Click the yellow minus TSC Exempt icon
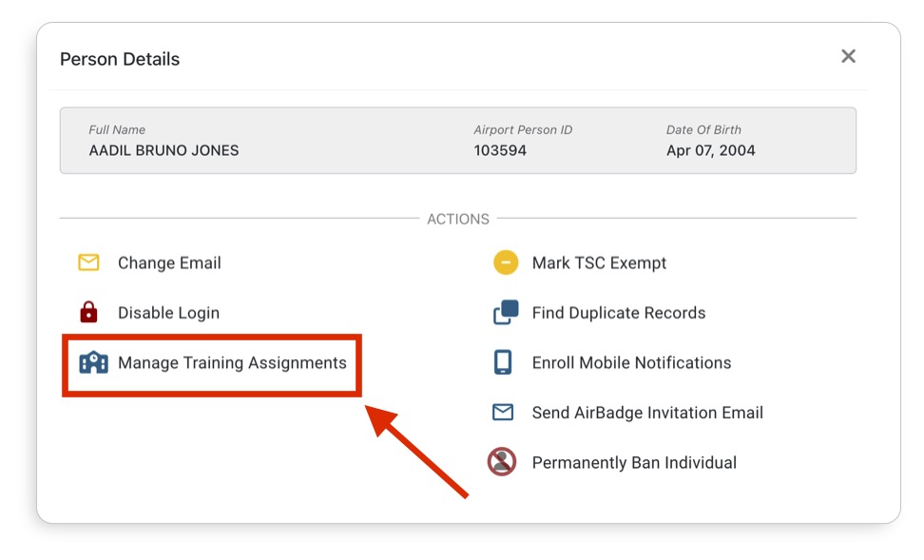 (x=506, y=263)
